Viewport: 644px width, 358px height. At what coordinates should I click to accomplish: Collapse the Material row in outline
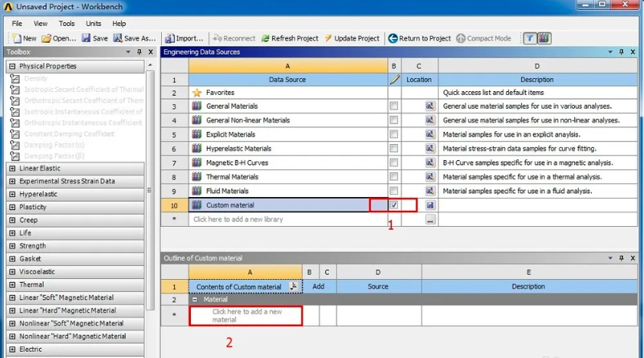(x=195, y=299)
